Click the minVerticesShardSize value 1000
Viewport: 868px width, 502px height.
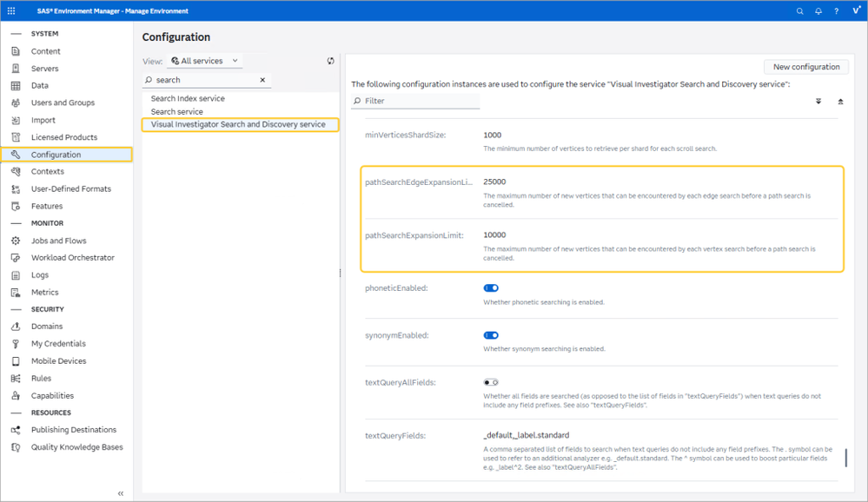click(492, 135)
